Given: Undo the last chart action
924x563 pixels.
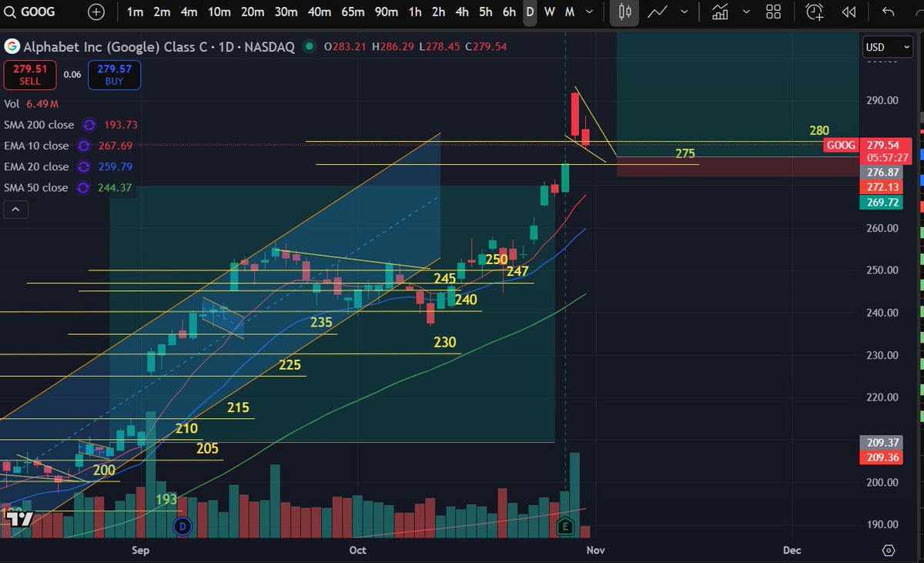Looking at the screenshot, I should point(889,12).
